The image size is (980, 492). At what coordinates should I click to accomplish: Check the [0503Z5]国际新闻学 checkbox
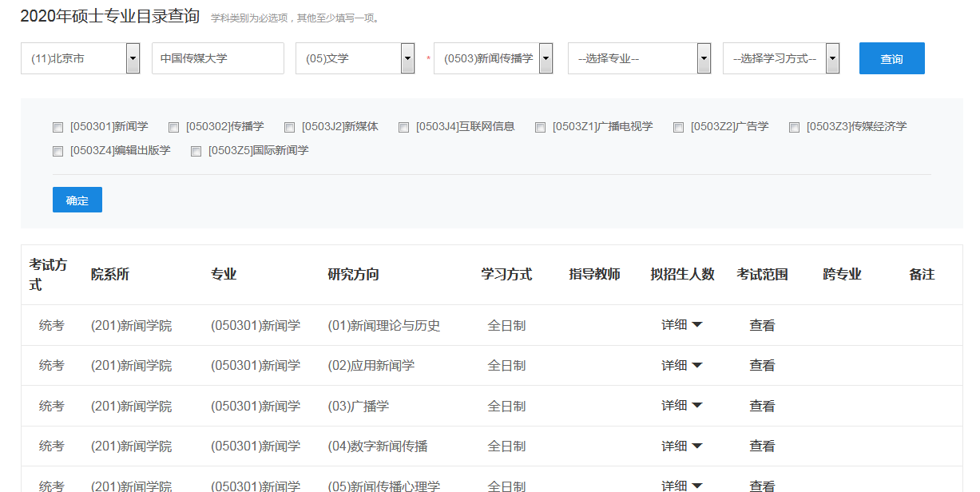[196, 151]
